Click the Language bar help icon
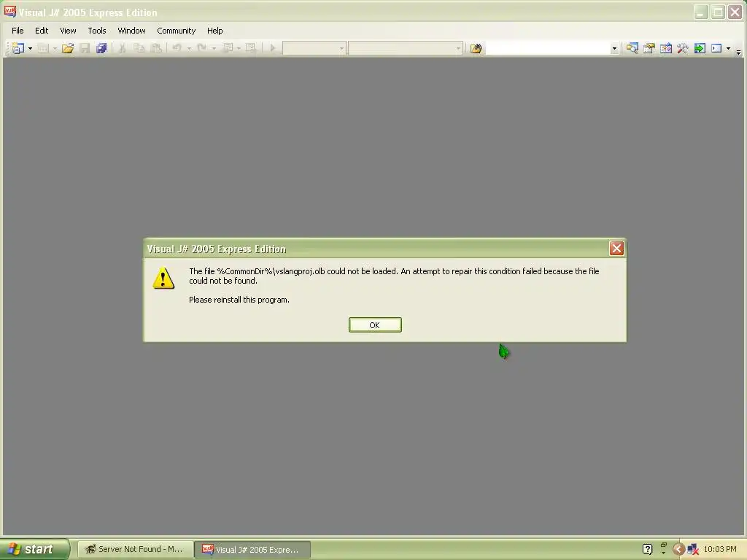This screenshot has height=560, width=747. (x=648, y=549)
